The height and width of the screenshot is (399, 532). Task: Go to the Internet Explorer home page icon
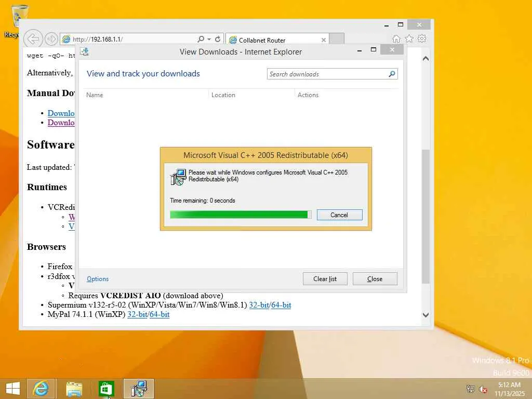click(396, 38)
